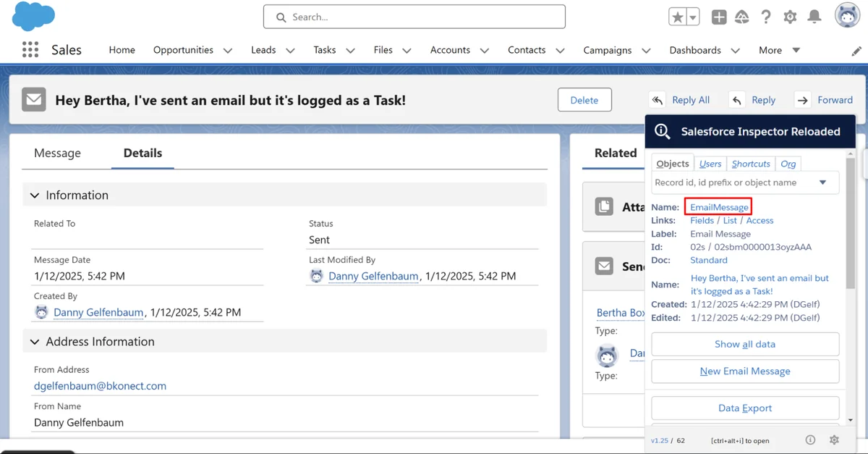Open the Inspector info circle icon
The width and height of the screenshot is (868, 454).
click(x=810, y=440)
